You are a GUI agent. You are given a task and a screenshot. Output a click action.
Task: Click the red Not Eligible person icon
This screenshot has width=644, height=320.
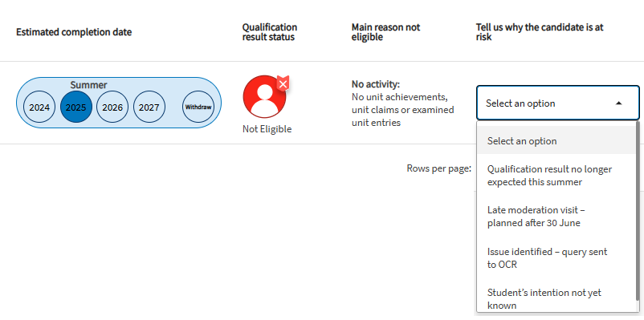(264, 96)
